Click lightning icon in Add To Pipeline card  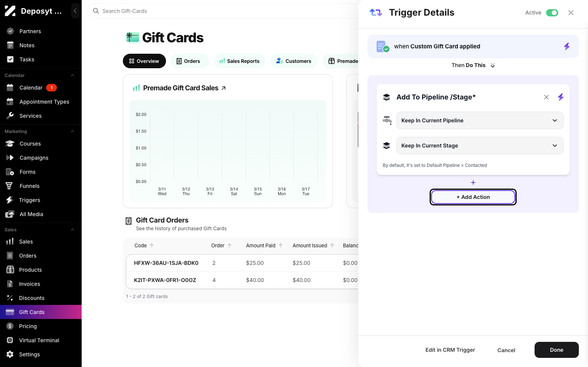point(561,97)
